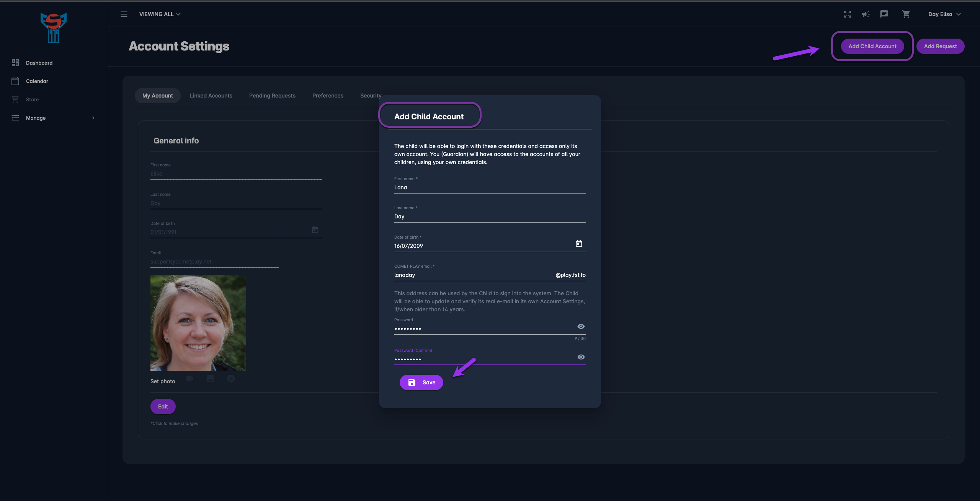
Task: Open the announcements megaphone icon
Action: tap(866, 14)
